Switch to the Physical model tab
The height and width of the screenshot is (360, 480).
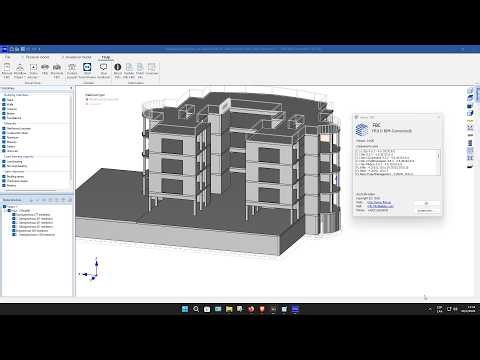pos(37,57)
